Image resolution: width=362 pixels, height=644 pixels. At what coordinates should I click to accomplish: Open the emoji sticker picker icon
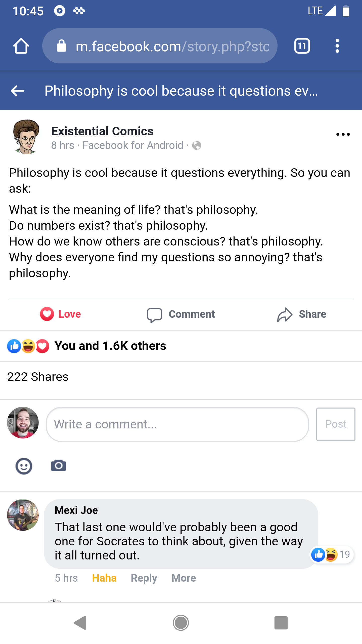[24, 466]
